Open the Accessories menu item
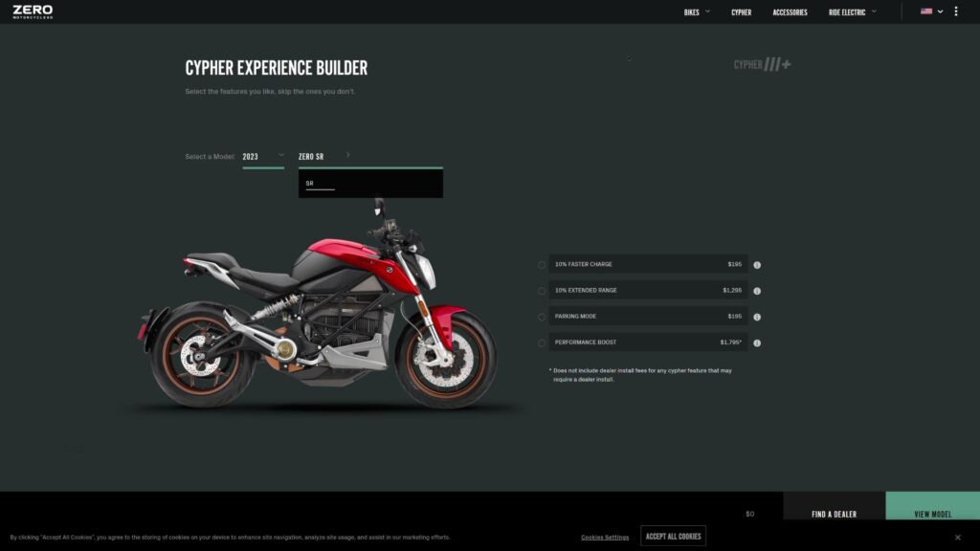Viewport: 980px width, 551px height. [790, 12]
